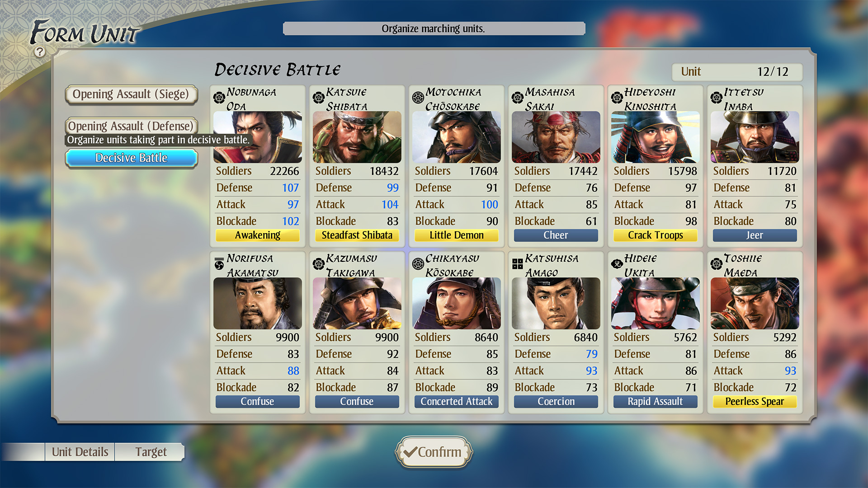Switch to Decisive Battle tab

tap(131, 158)
